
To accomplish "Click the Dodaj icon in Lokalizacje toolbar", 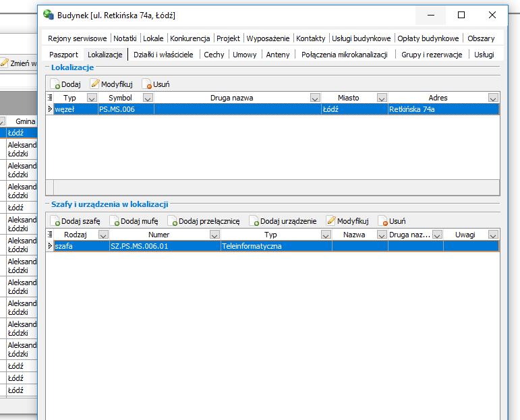I will [55, 84].
